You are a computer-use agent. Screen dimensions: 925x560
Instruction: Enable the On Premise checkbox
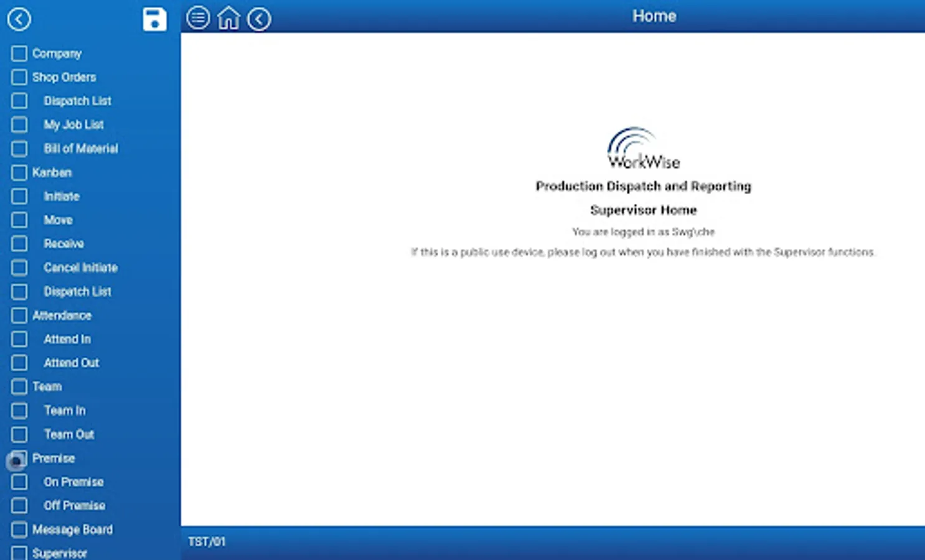tap(19, 482)
